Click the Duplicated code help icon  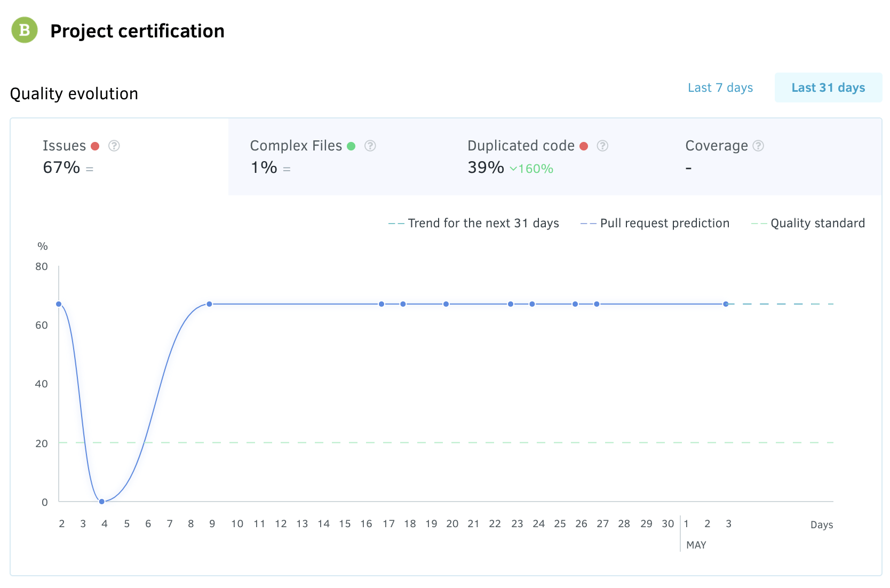[x=602, y=146]
